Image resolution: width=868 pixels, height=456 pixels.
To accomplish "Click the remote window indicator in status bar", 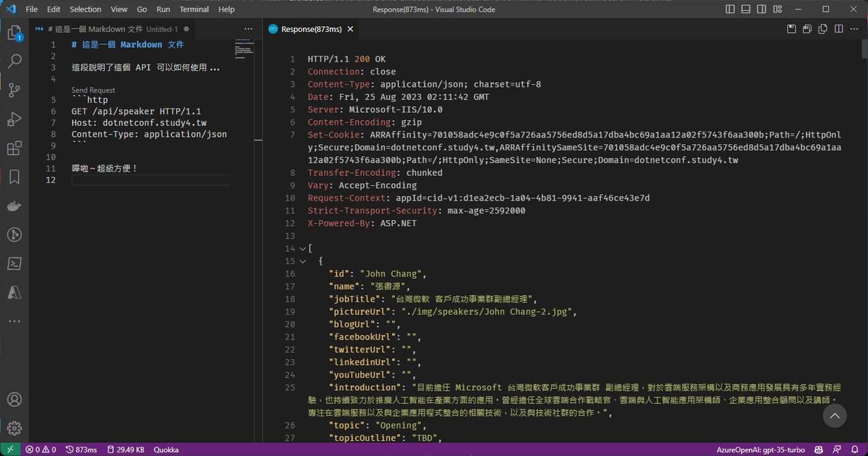I will [x=10, y=449].
